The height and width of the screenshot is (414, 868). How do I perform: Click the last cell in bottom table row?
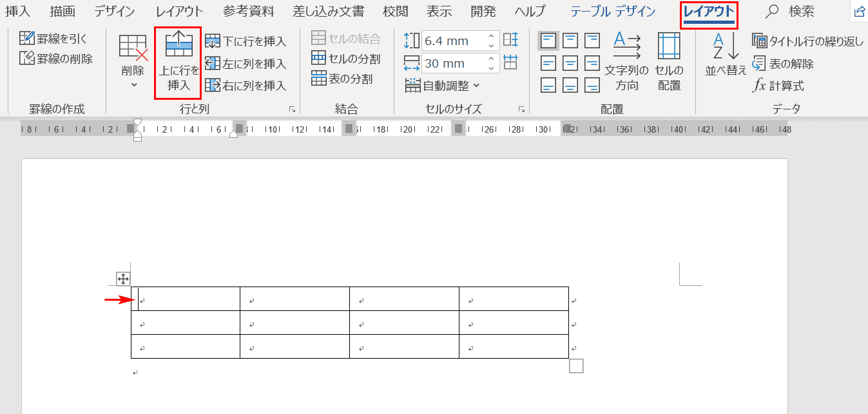tap(514, 346)
